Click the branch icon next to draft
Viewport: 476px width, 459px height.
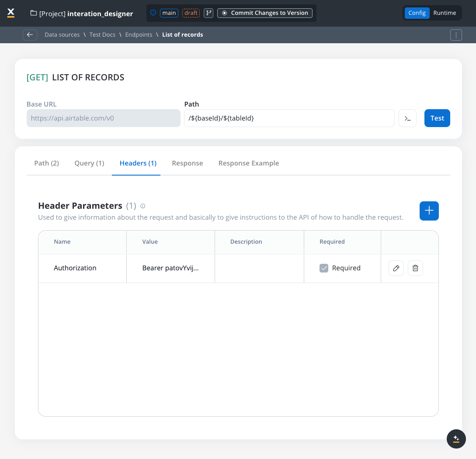[208, 13]
